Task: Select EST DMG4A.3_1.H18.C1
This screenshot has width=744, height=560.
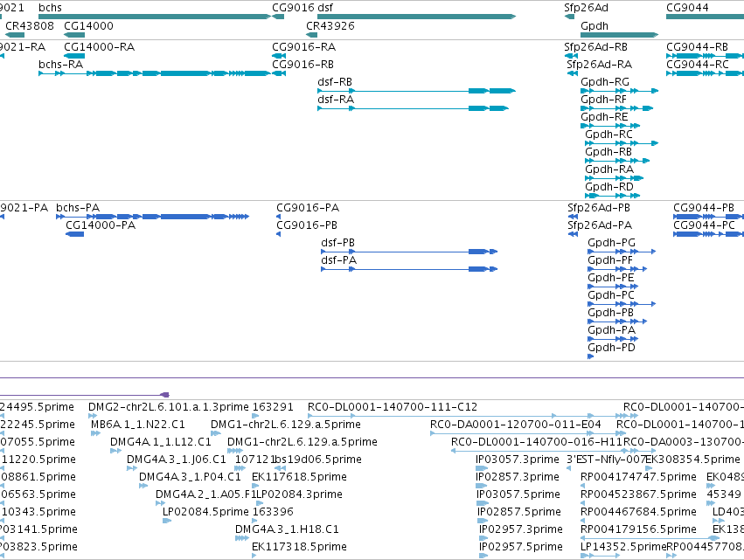Action: point(287,529)
